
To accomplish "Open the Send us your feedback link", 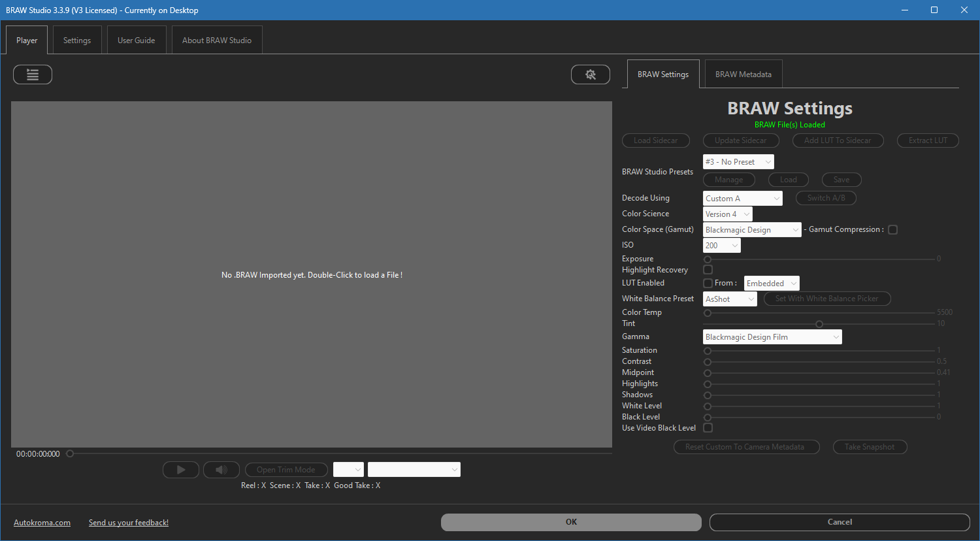I will tap(129, 523).
